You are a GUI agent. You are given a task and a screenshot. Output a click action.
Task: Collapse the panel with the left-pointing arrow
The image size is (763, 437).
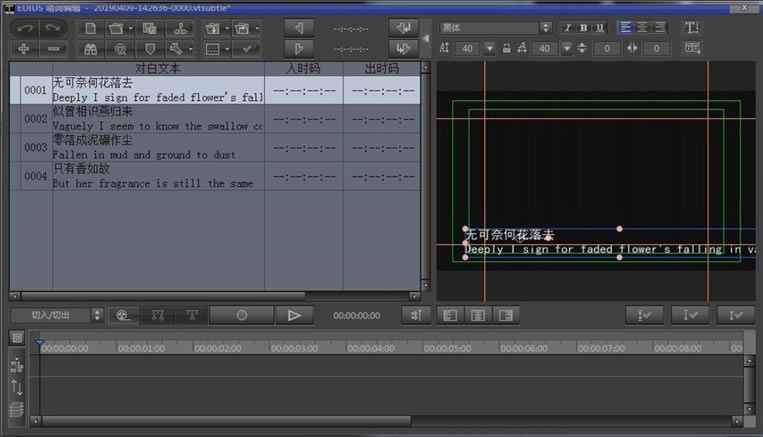426,38
